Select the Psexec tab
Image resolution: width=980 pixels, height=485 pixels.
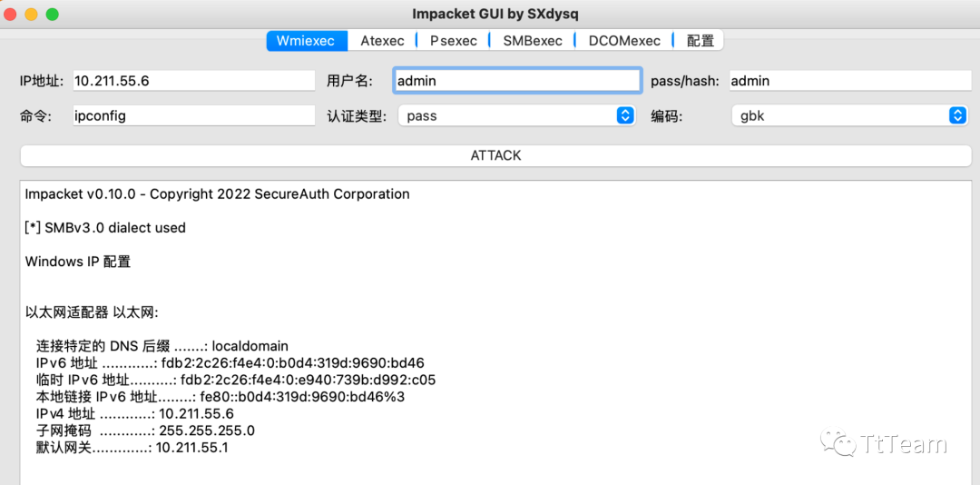pos(453,41)
